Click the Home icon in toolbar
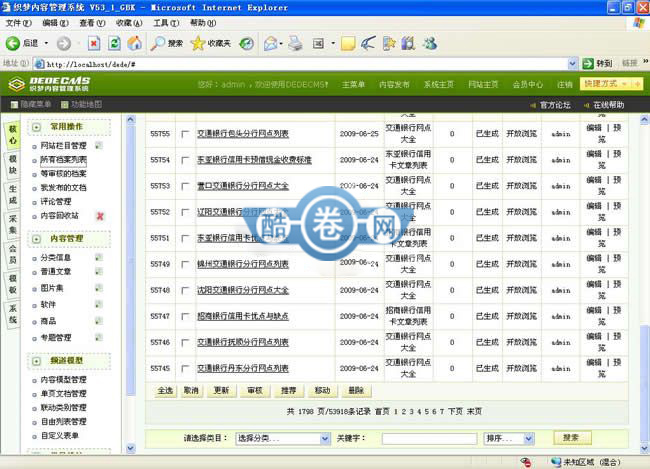Viewport: 650px width, 469px height. 134,43
